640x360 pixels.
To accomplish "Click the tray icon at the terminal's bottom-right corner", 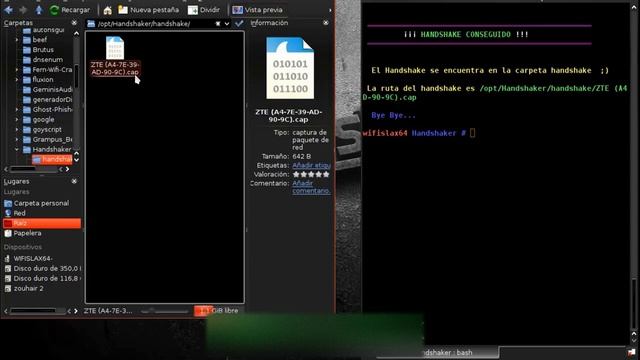I will (632, 352).
